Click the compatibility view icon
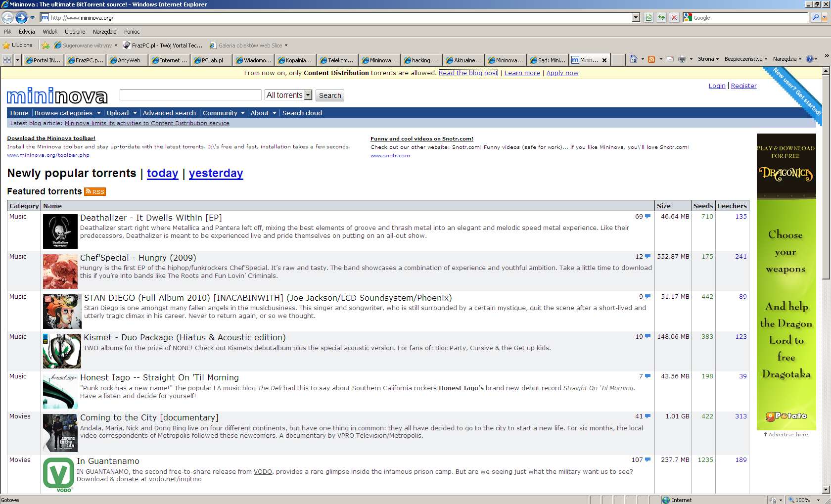This screenshot has width=831, height=504. point(648,18)
